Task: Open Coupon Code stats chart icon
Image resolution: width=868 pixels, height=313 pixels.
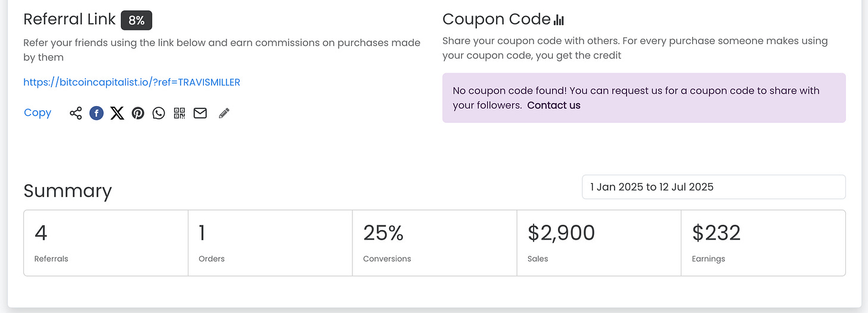Action: (559, 20)
